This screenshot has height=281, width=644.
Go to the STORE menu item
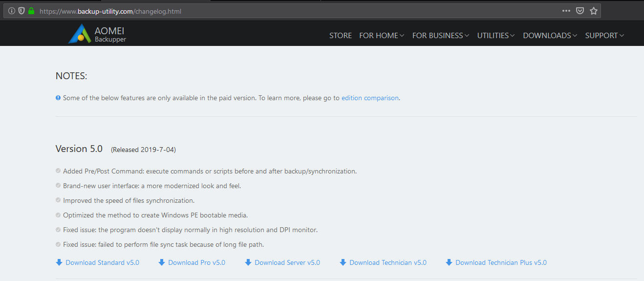(x=341, y=35)
